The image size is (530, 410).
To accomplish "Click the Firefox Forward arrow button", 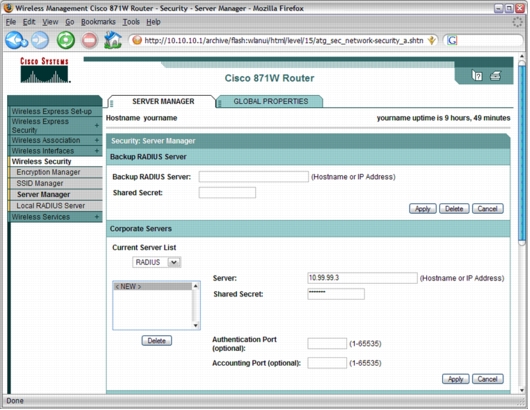I will click(x=40, y=40).
